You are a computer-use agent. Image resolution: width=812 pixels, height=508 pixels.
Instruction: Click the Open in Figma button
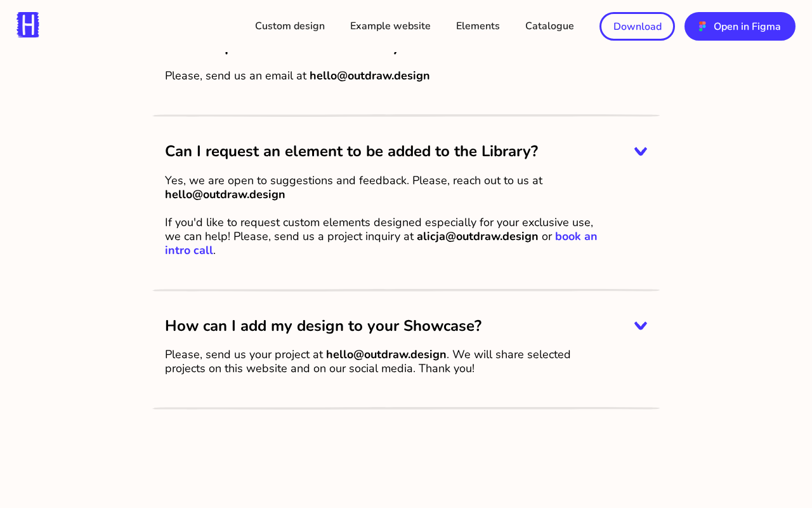(x=740, y=26)
